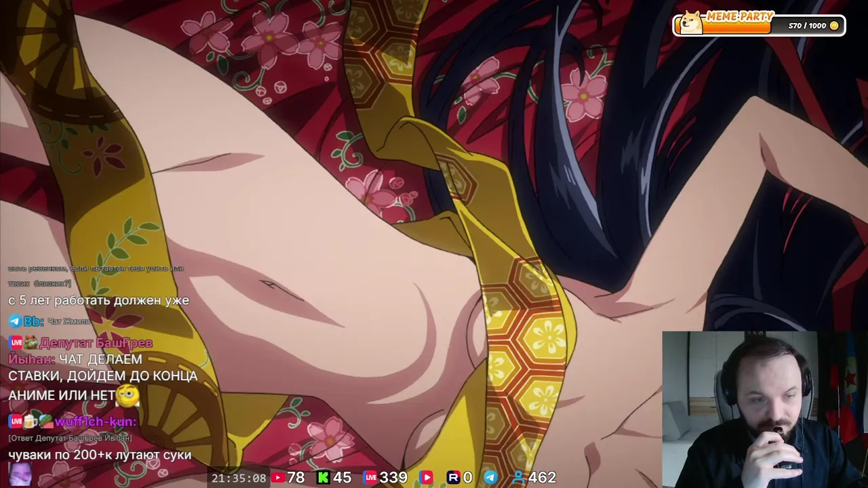Screen dimensions: 868x488
Task: Click LIVE badge beside Депутат БашГрев name
Action: [x=16, y=343]
